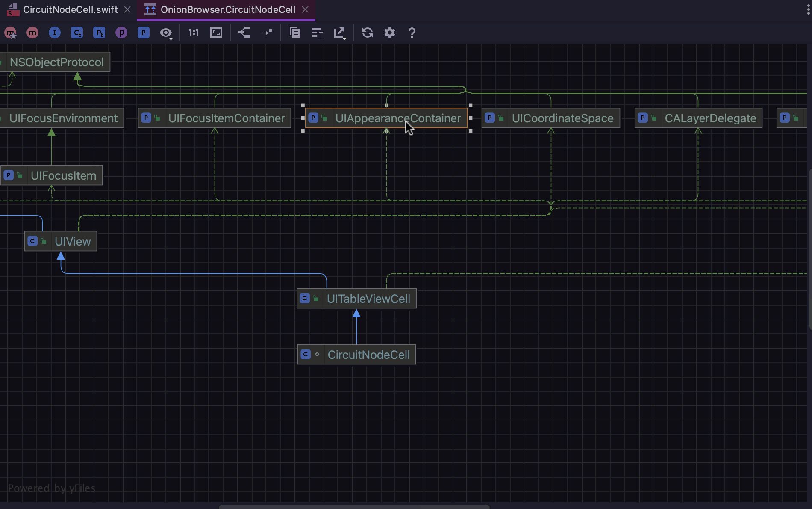Switch to CircuitNodeCell.swift tab
The height and width of the screenshot is (509, 812).
tap(70, 9)
